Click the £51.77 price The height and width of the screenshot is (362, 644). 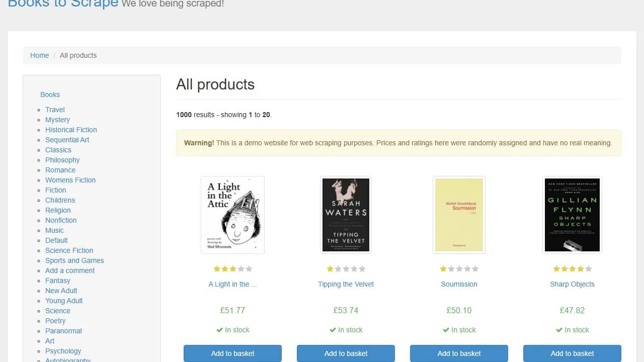click(x=232, y=310)
